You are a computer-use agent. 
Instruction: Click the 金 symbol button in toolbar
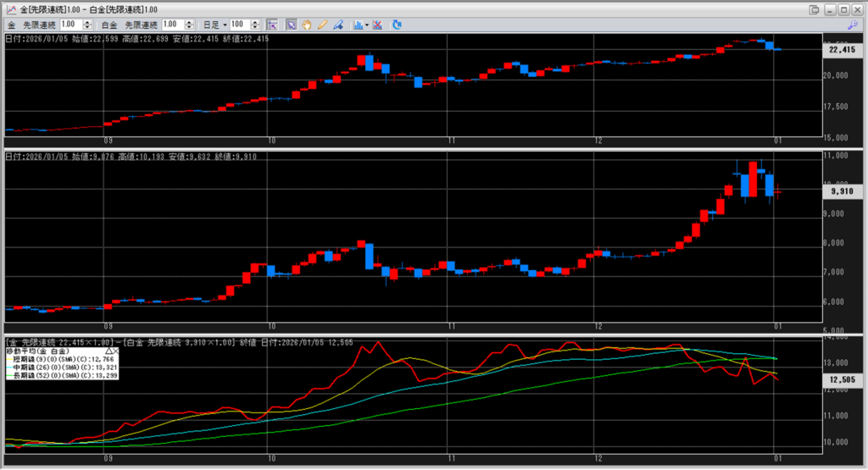[x=11, y=25]
